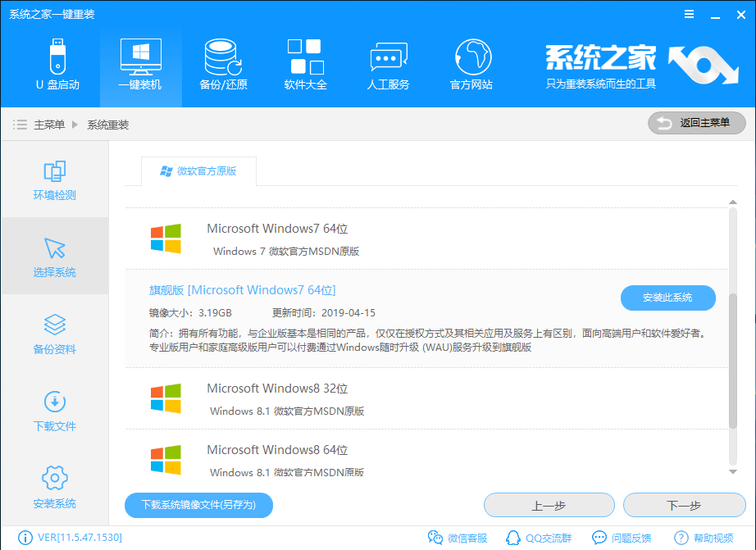Click the version info icon
This screenshot has height=550, width=756.
25,538
